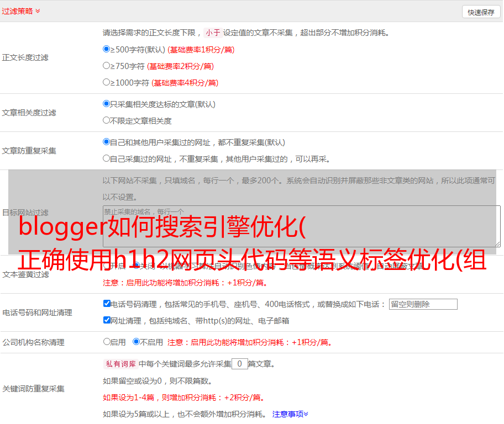The image size is (504, 424).
Task: Enable 公司机构名称清理 with 启用 radio
Action: pos(107,342)
